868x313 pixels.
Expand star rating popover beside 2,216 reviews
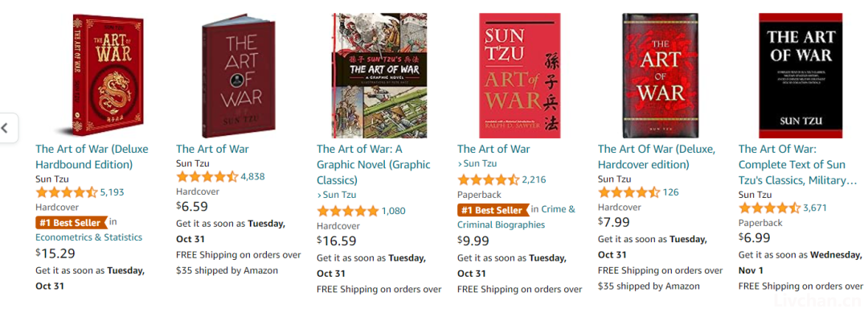(x=489, y=179)
